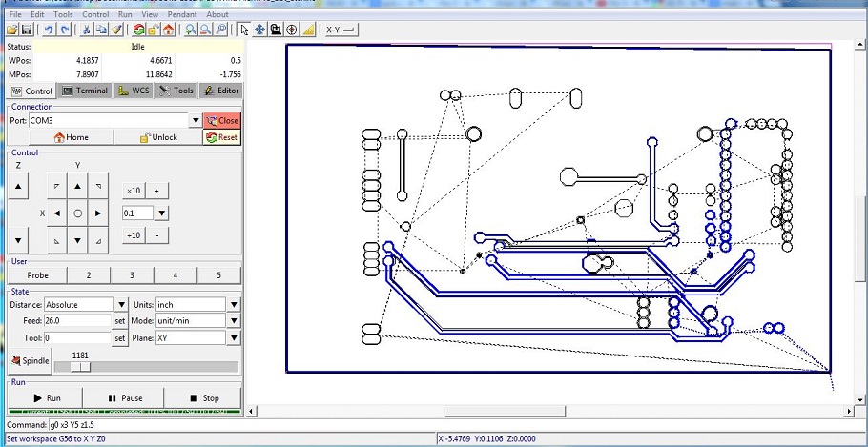Undo the last edit

[x=49, y=30]
